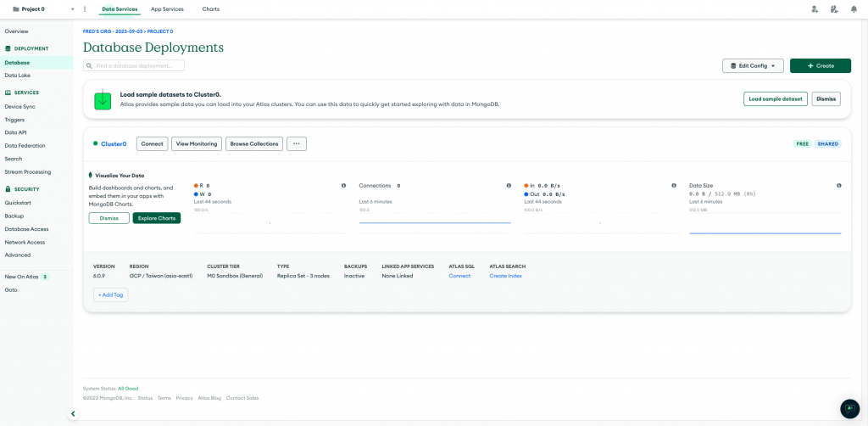
Task: Switch to the Charts tab
Action: coord(211,8)
